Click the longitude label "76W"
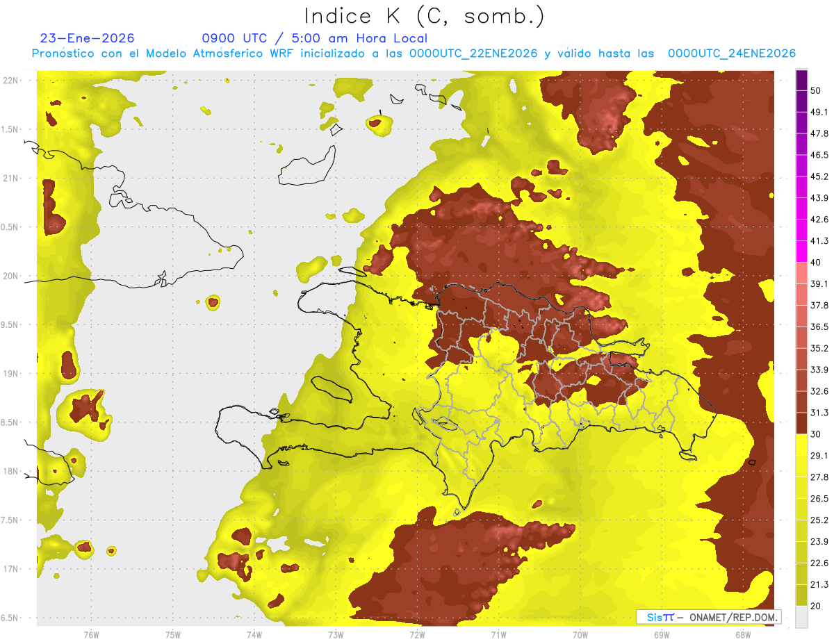 click(x=91, y=635)
